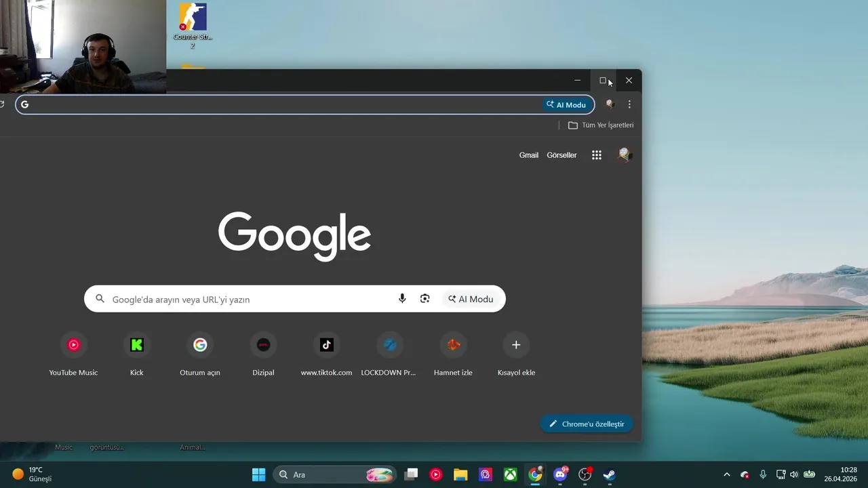Click the taskbar Ara search box

point(334,474)
